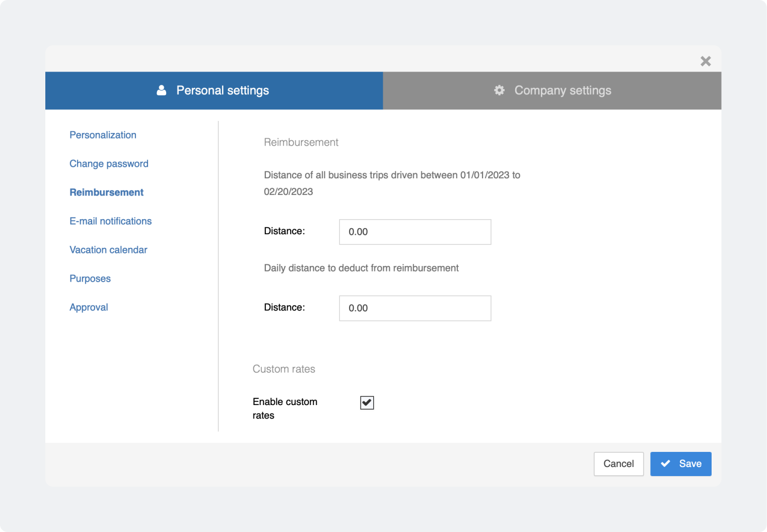Click the Cancel button
The image size is (767, 532).
[618, 463]
